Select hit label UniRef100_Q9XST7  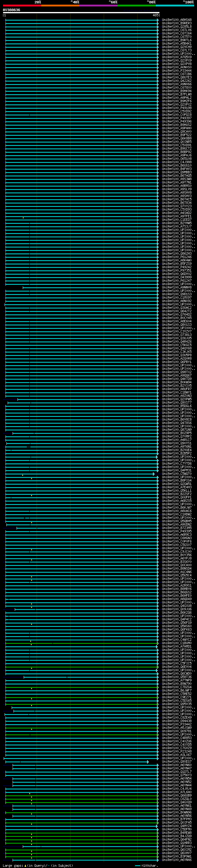click(x=177, y=403)
